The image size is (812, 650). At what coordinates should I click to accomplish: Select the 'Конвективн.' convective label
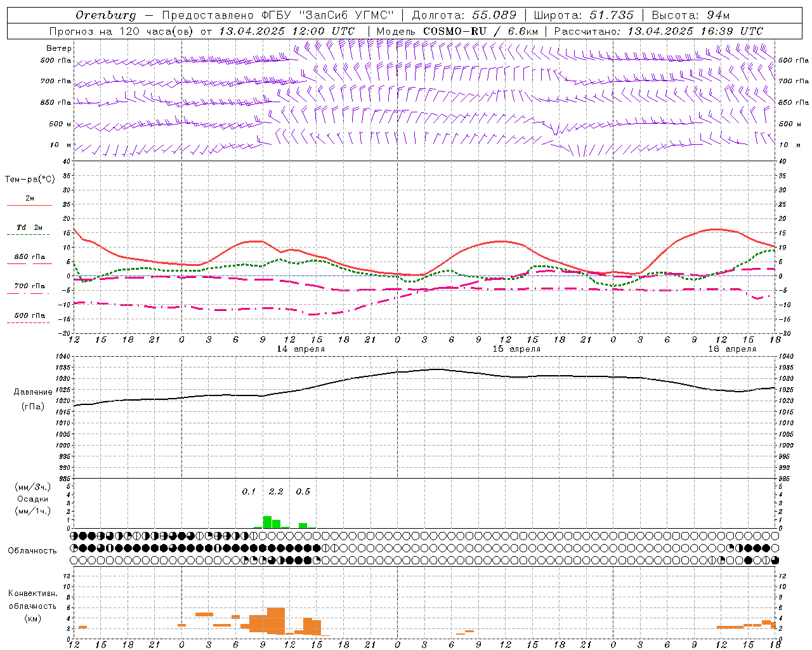(x=32, y=594)
